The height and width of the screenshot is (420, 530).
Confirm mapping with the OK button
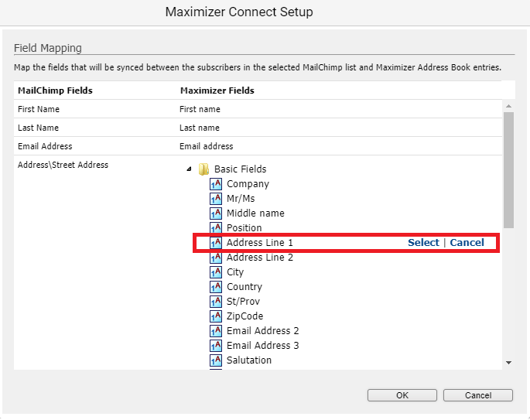coord(402,395)
